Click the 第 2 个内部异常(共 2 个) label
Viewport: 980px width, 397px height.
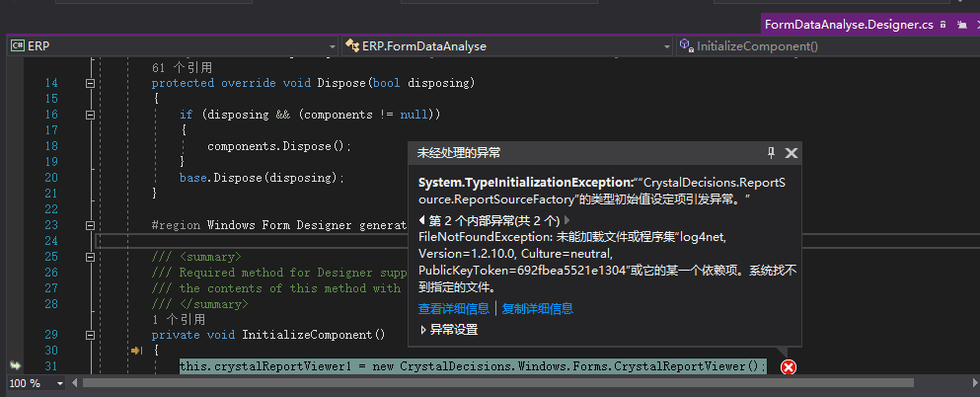pos(493,220)
